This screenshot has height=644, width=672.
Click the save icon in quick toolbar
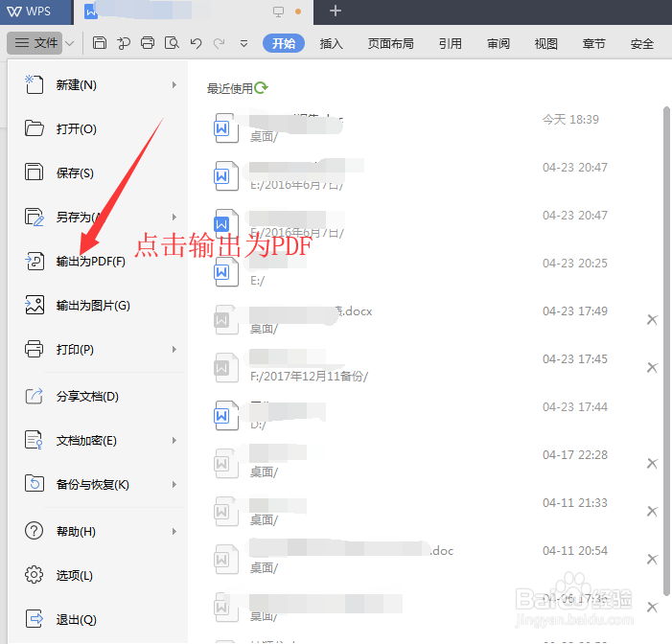point(100,43)
